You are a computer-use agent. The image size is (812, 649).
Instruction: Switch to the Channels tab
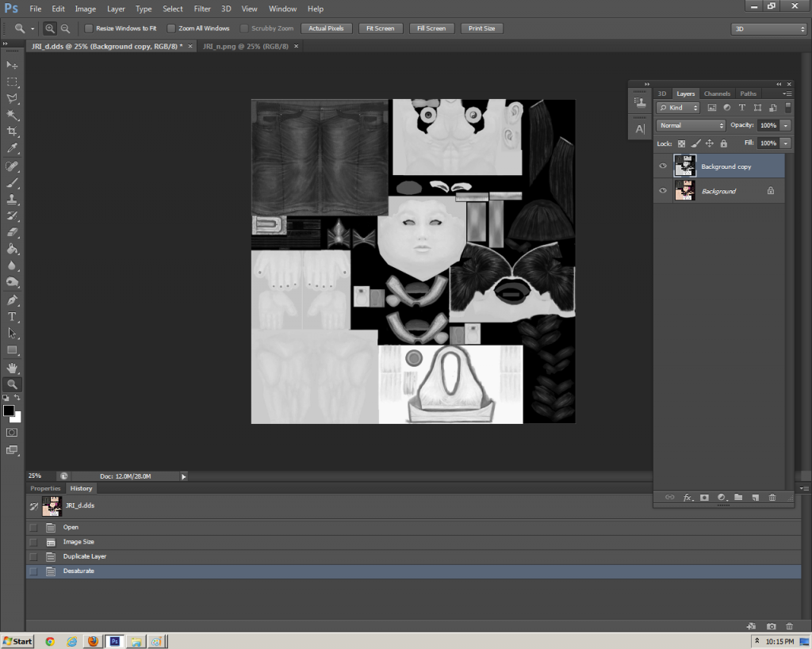[717, 94]
